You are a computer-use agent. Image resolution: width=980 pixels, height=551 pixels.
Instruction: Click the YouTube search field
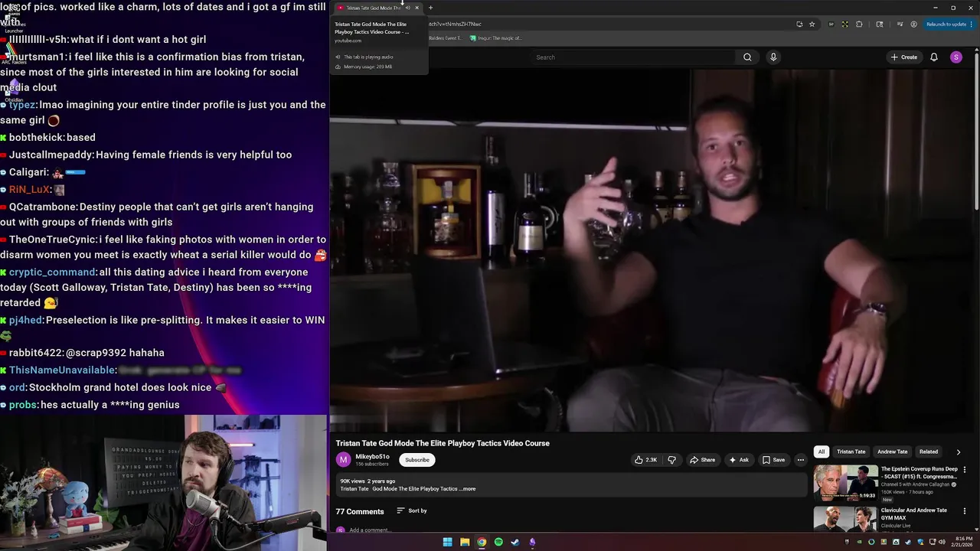pos(632,57)
